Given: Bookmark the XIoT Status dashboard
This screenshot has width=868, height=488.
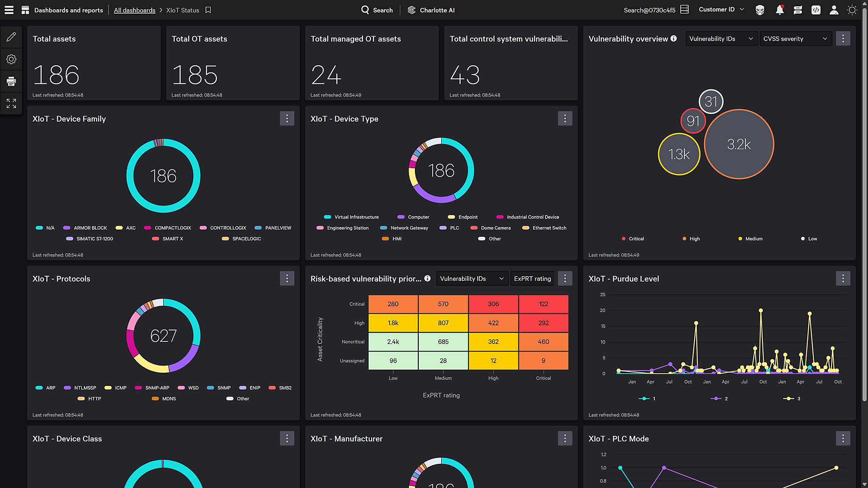Looking at the screenshot, I should [208, 10].
